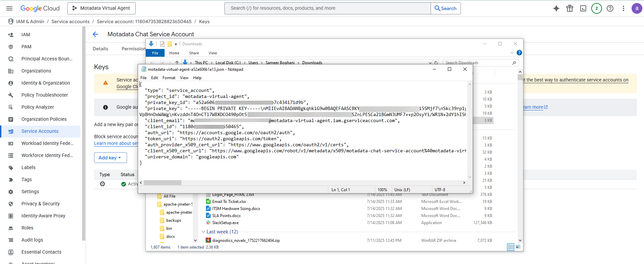
Task: Open Gemini AI assistant sparkle icon
Action: pyautogui.click(x=556, y=8)
